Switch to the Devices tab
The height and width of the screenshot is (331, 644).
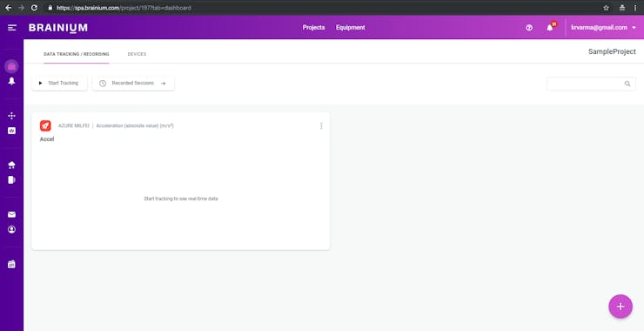point(137,54)
